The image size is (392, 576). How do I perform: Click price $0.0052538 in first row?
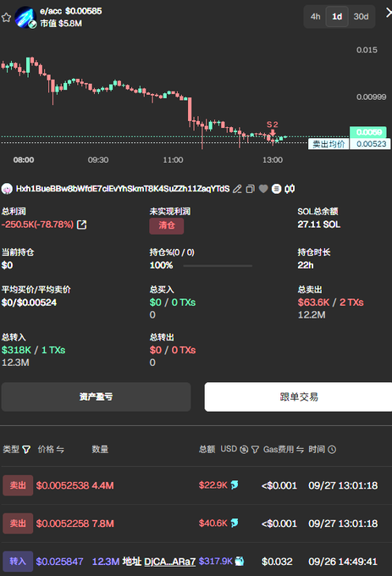click(x=63, y=485)
